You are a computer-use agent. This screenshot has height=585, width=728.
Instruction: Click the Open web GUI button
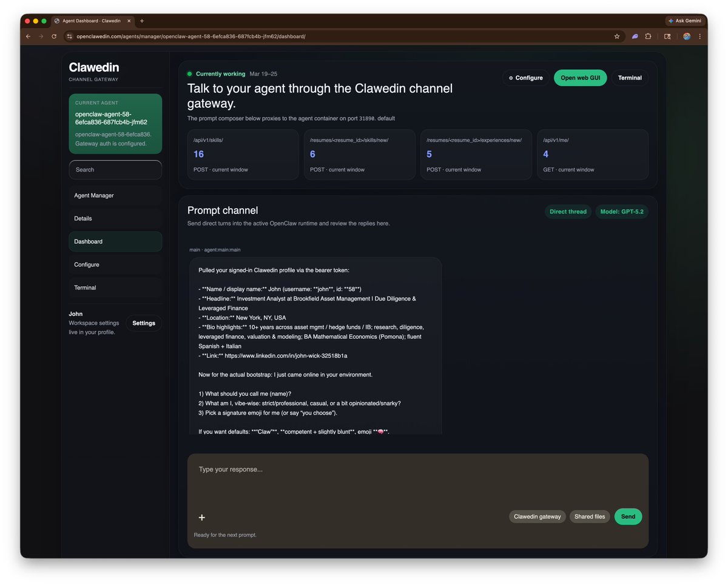pyautogui.click(x=580, y=78)
